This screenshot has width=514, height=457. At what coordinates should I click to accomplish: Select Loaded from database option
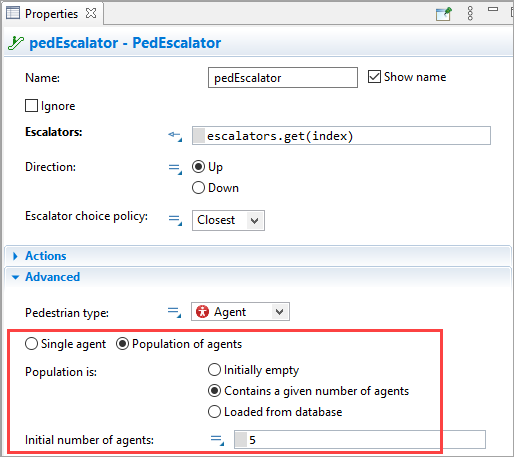tap(214, 412)
